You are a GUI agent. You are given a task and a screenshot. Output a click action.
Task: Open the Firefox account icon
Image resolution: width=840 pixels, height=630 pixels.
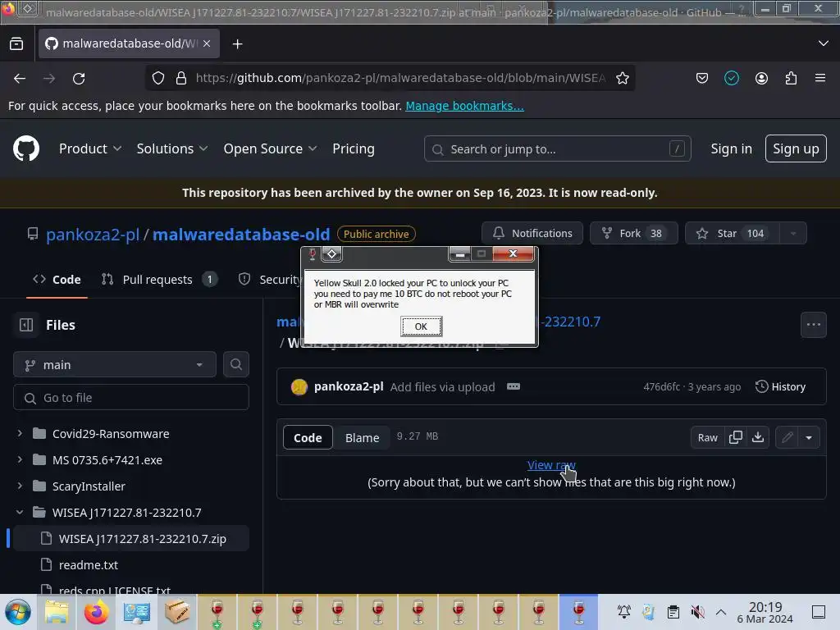coord(761,78)
